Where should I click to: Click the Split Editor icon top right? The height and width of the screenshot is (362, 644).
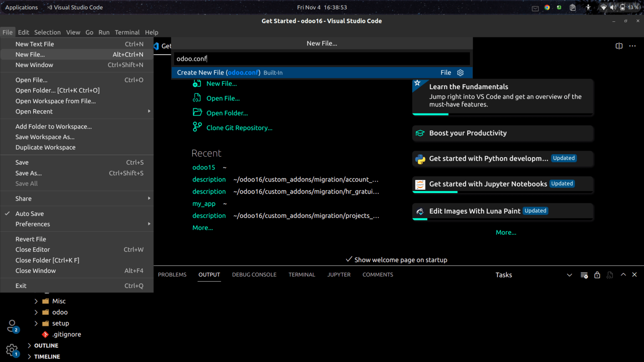click(619, 46)
